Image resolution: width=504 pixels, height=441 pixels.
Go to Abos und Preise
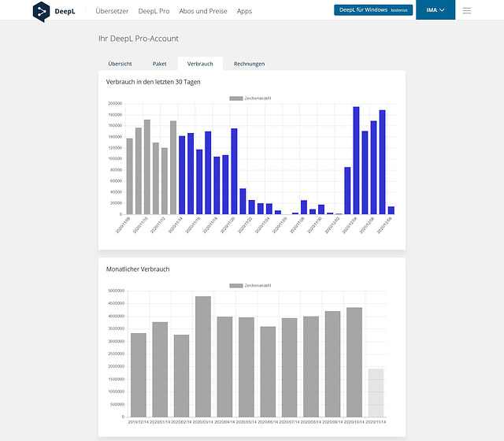point(203,11)
